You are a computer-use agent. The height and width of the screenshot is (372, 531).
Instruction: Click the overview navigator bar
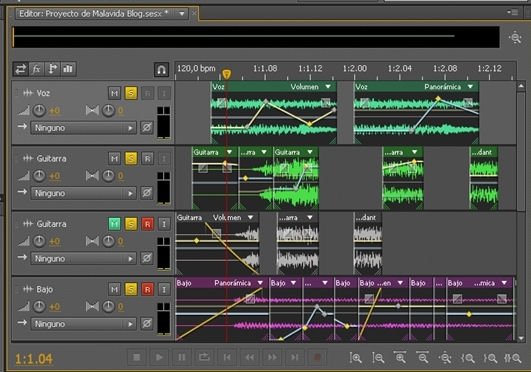256,37
